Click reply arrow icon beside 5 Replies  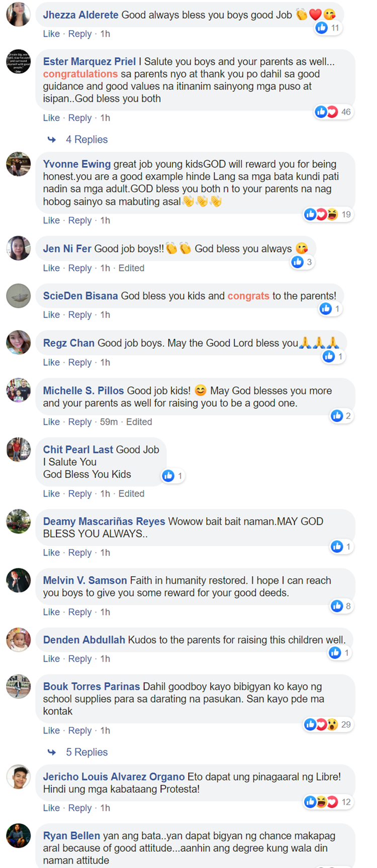click(x=52, y=752)
